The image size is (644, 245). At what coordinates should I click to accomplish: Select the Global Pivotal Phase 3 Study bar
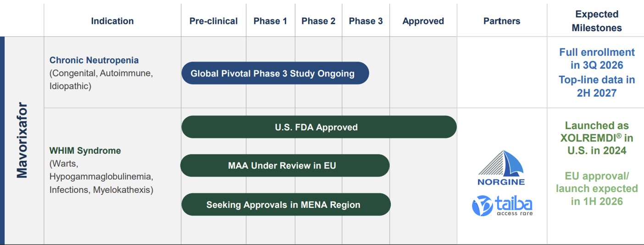tap(275, 73)
